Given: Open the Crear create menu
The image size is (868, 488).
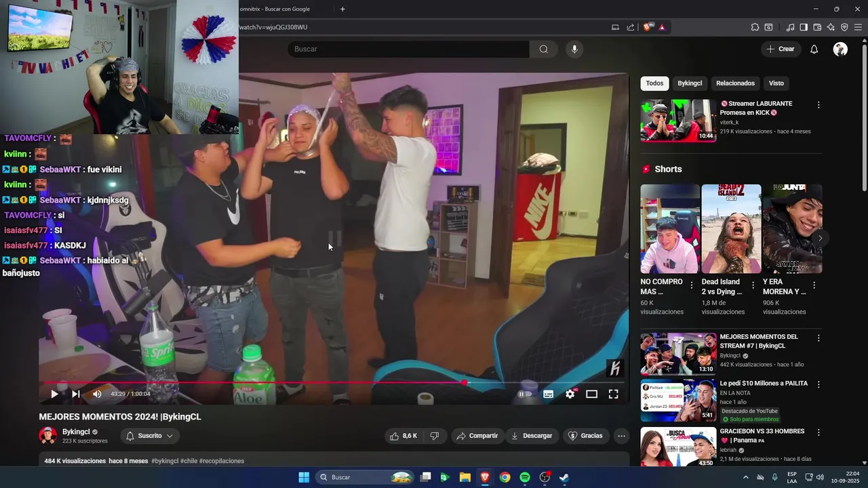Looking at the screenshot, I should pyautogui.click(x=781, y=49).
